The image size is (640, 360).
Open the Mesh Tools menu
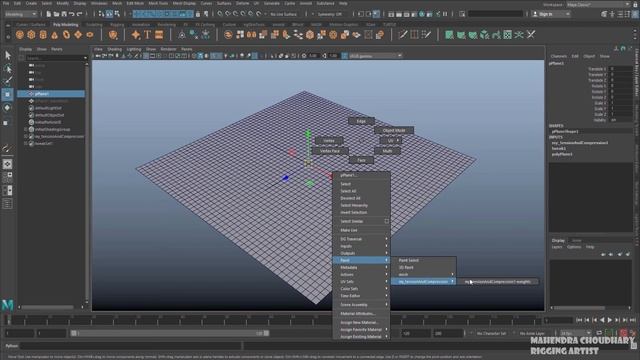tap(158, 3)
